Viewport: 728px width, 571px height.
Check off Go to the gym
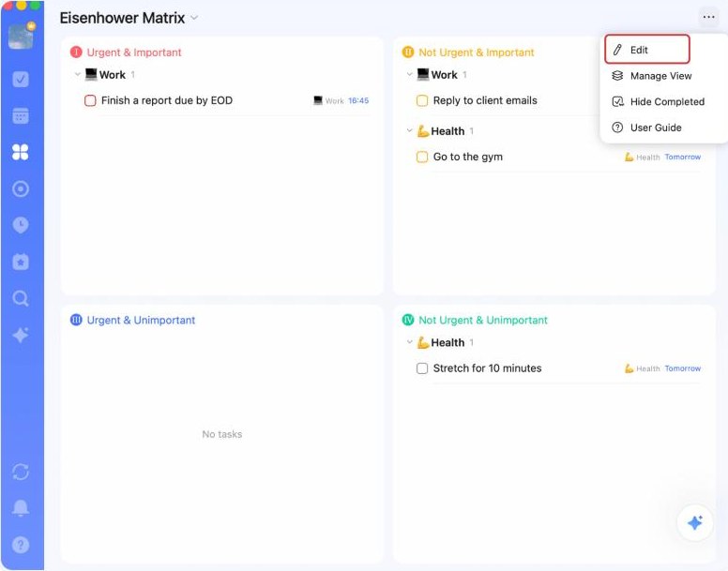422,157
